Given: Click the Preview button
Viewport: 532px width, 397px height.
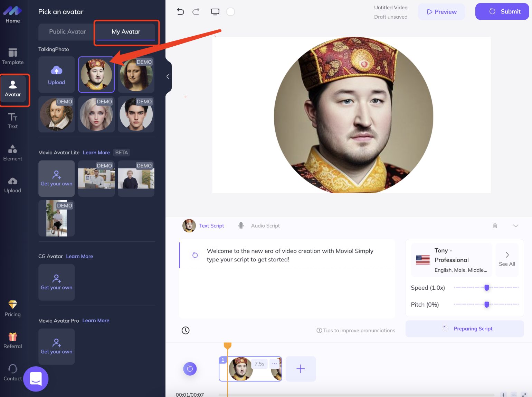Looking at the screenshot, I should [x=441, y=12].
